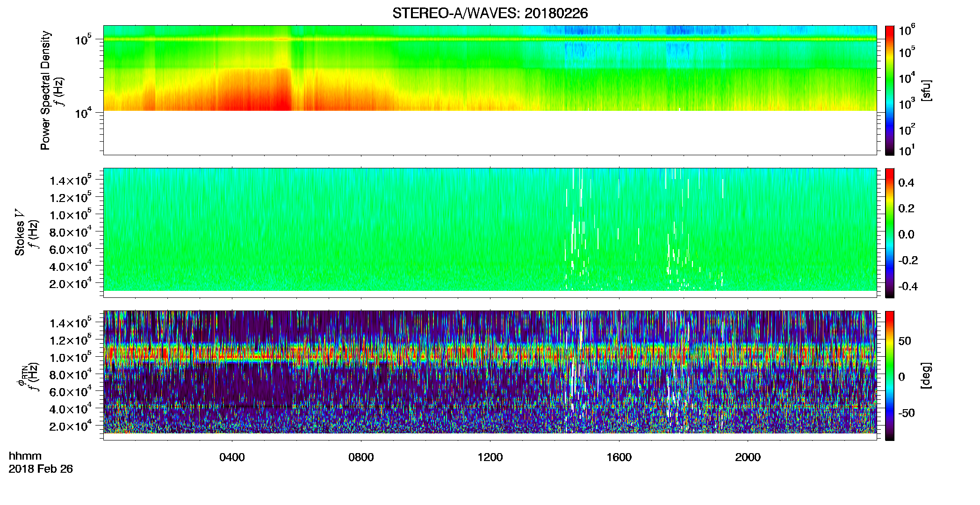The height and width of the screenshot is (505, 980).
Task: Click the 1.0×10^5 tick on phi RTN panel
Action: (70, 357)
